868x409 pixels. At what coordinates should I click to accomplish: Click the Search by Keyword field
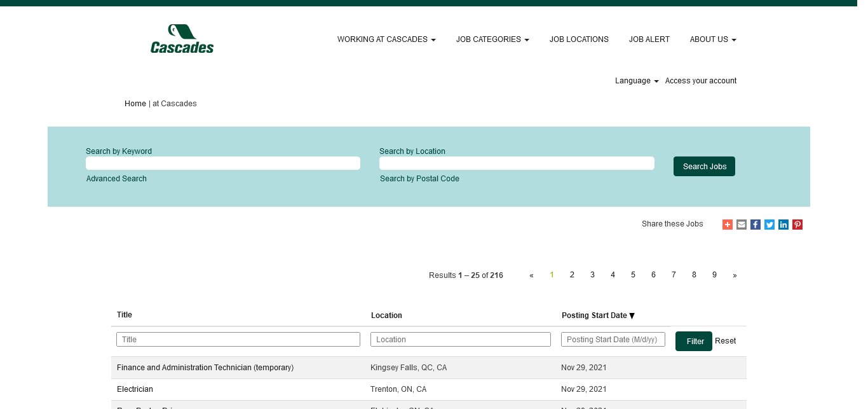tap(223, 163)
